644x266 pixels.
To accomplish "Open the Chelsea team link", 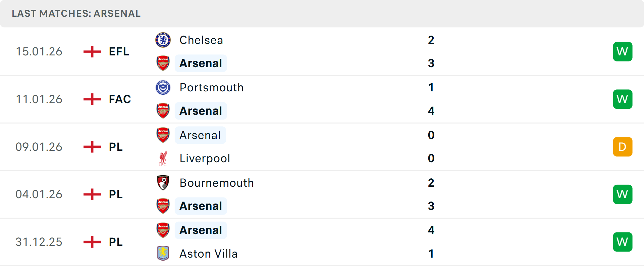I will click(x=201, y=40).
